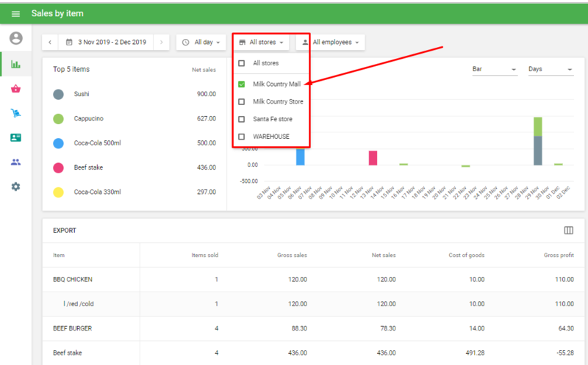Viewport: 588px width, 365px height.
Task: Click the EXPORT button
Action: (x=65, y=231)
